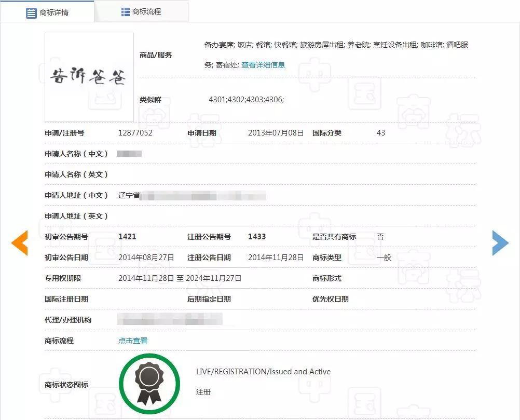Go to next trademark with blue arrow
This screenshot has width=520, height=420.
click(500, 243)
